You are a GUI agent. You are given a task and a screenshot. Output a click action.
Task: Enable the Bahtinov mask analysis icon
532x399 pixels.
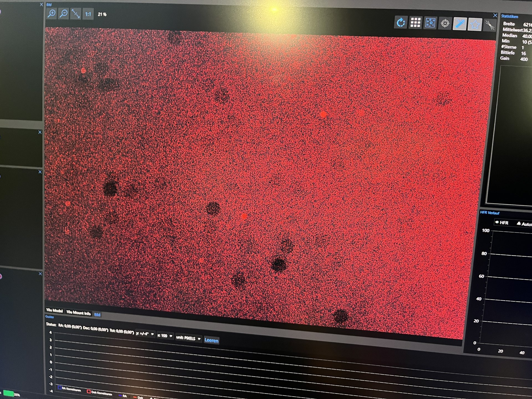(x=489, y=25)
